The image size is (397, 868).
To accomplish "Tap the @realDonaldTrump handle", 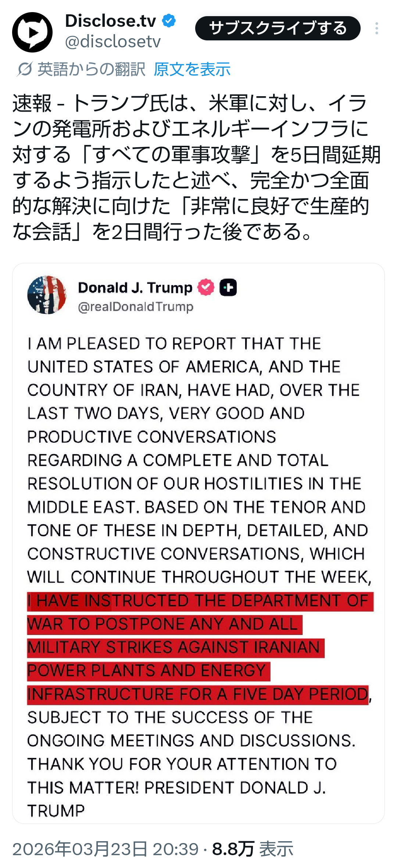I will pyautogui.click(x=136, y=307).
